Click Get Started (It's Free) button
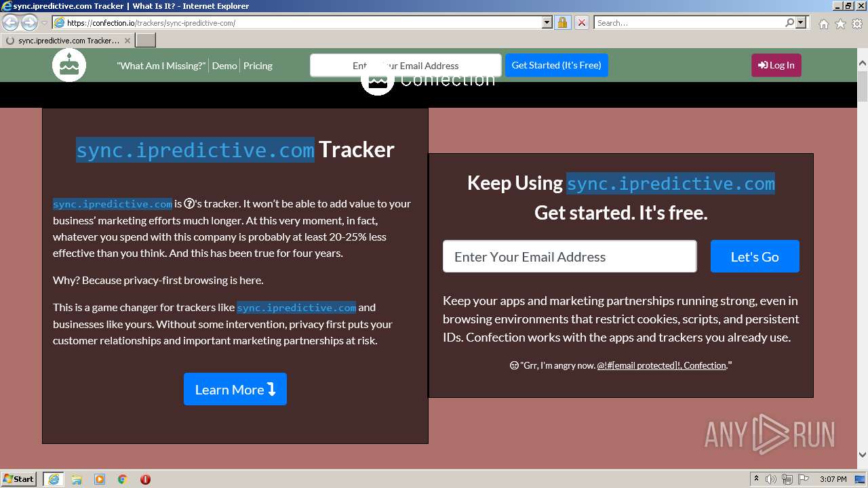 (x=557, y=65)
